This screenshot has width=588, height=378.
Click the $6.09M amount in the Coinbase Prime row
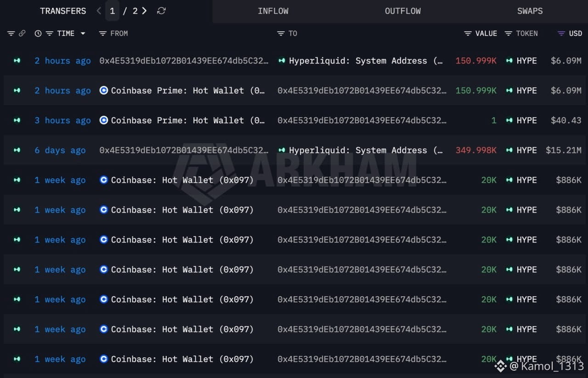(566, 90)
